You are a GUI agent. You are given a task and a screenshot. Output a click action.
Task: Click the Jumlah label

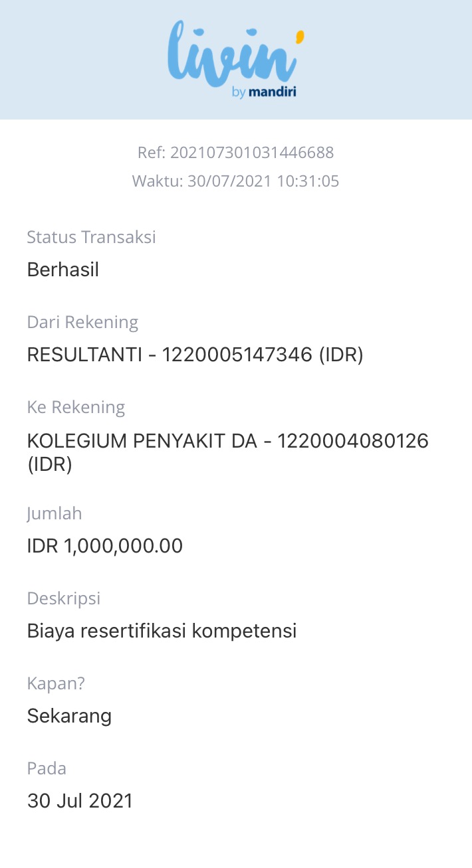55,513
